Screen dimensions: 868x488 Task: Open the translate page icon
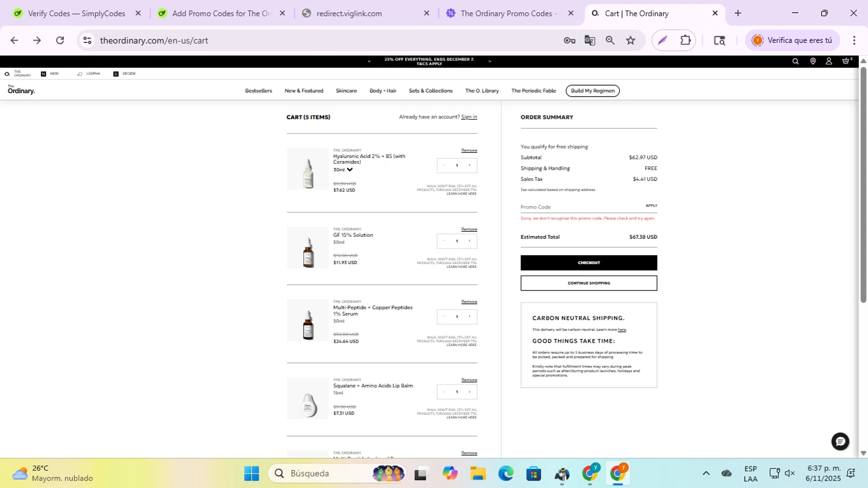(590, 41)
